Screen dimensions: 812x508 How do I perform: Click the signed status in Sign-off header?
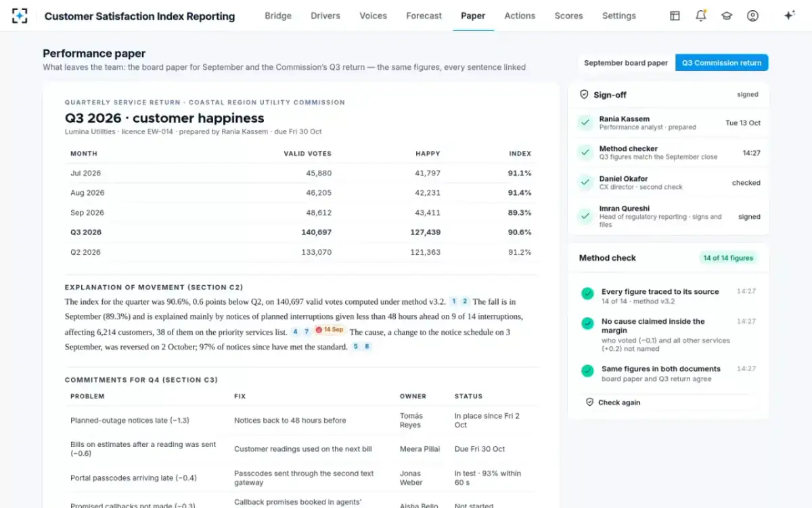[748, 95]
